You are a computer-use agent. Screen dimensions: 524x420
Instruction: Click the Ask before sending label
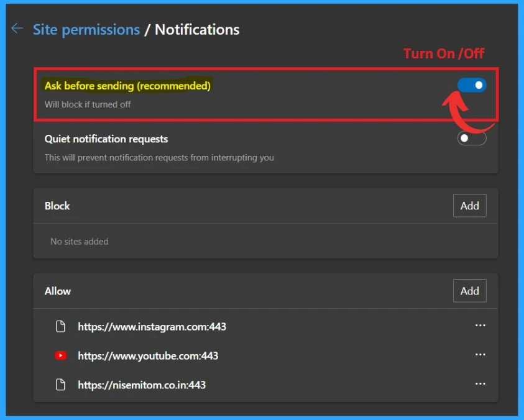point(127,86)
